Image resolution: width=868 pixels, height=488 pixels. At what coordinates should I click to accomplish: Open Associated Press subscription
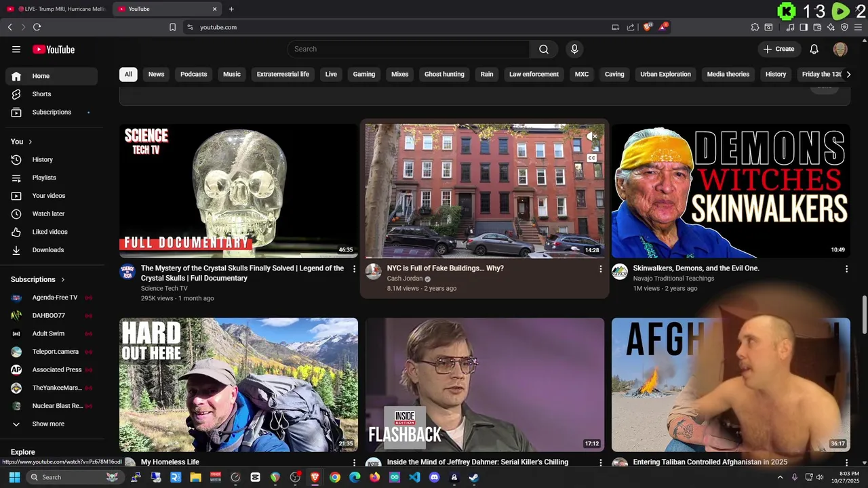click(x=52, y=370)
